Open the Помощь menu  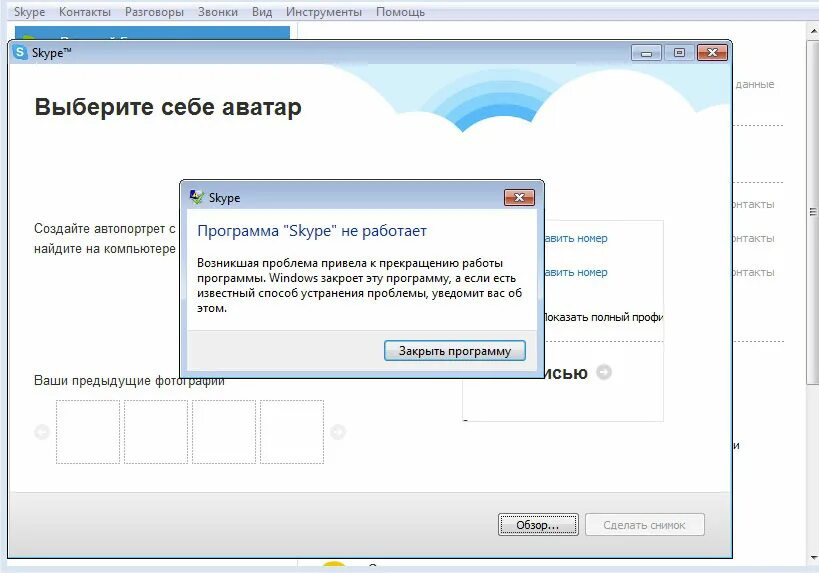(400, 12)
